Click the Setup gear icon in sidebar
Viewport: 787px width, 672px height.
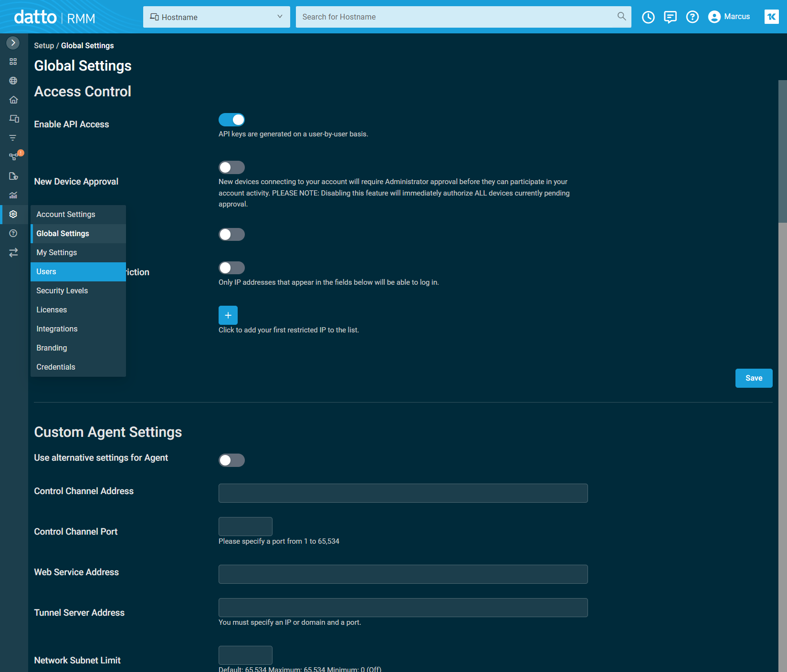point(13,214)
